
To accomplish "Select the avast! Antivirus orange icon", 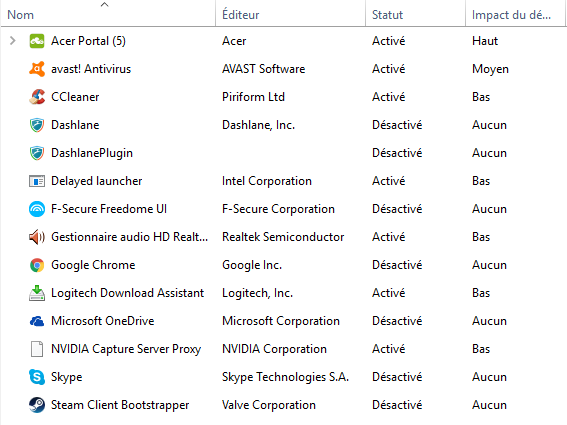I will (37, 69).
